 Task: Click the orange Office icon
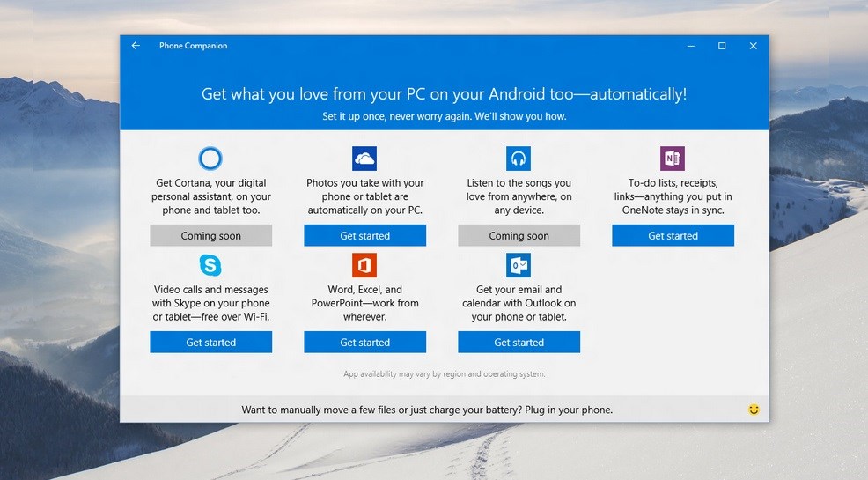pyautogui.click(x=364, y=265)
